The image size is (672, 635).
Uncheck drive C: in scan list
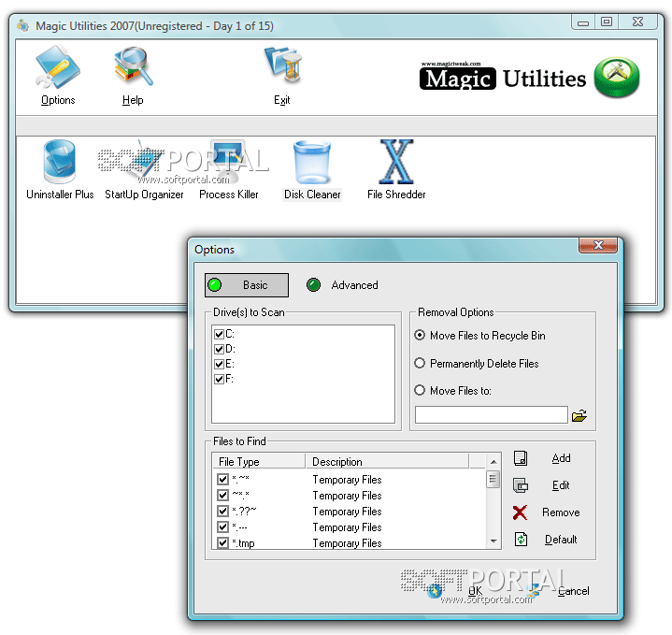coord(219,334)
